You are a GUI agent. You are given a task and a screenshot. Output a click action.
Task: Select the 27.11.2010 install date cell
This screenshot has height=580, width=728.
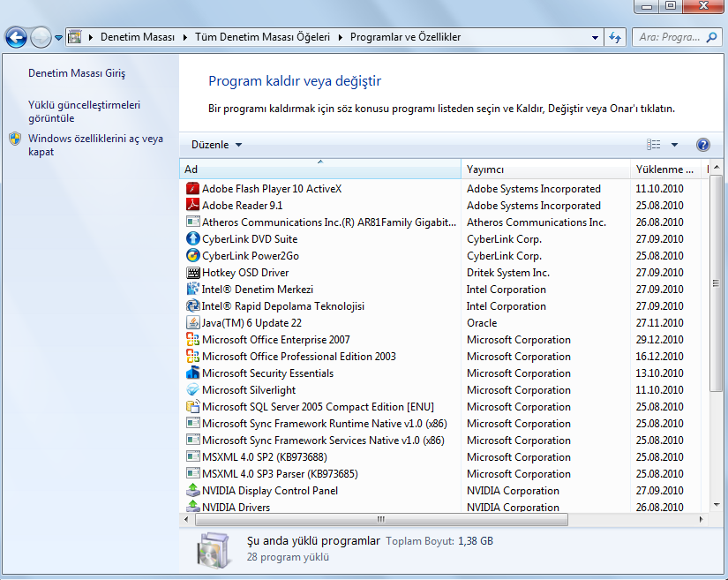point(659,323)
